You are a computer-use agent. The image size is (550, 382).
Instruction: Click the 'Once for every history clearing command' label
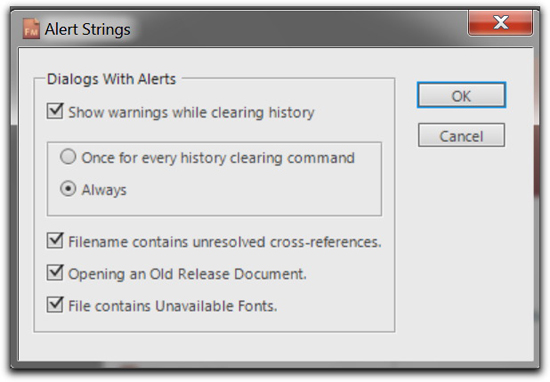(218, 158)
